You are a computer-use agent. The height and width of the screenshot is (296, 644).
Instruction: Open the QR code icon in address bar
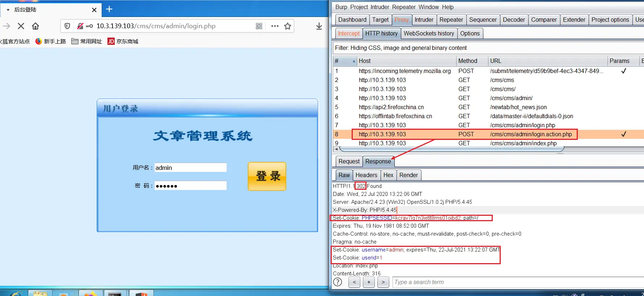(x=259, y=26)
